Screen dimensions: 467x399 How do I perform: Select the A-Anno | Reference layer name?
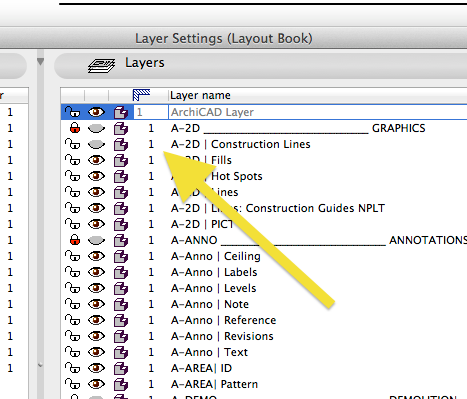[x=223, y=320]
